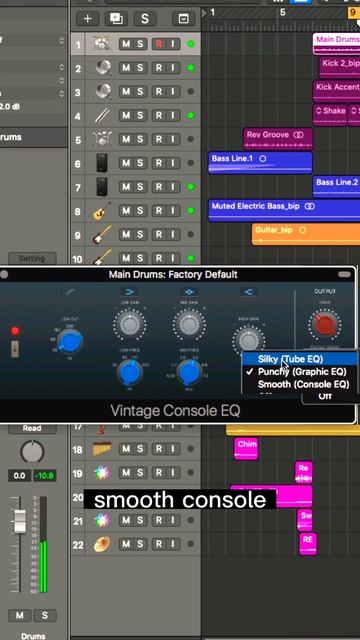This screenshot has width=360, height=640.
Task: Mute track 6 Bass Line
Action: tap(126, 163)
